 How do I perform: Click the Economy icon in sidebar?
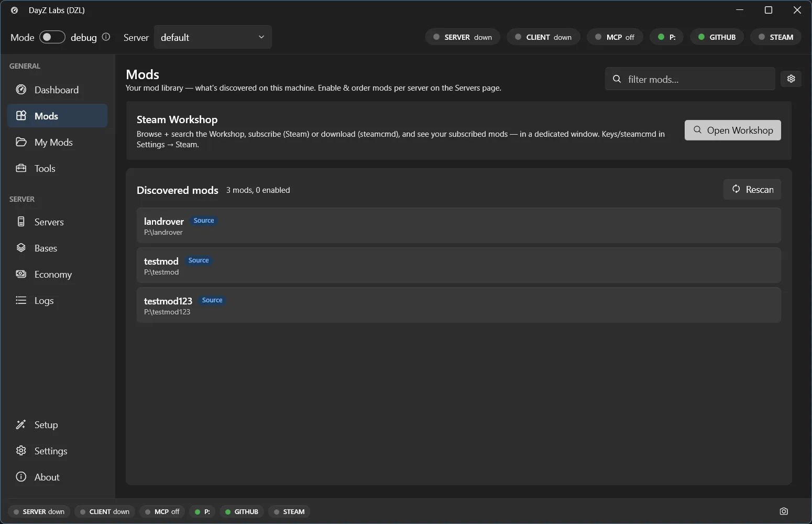click(21, 274)
